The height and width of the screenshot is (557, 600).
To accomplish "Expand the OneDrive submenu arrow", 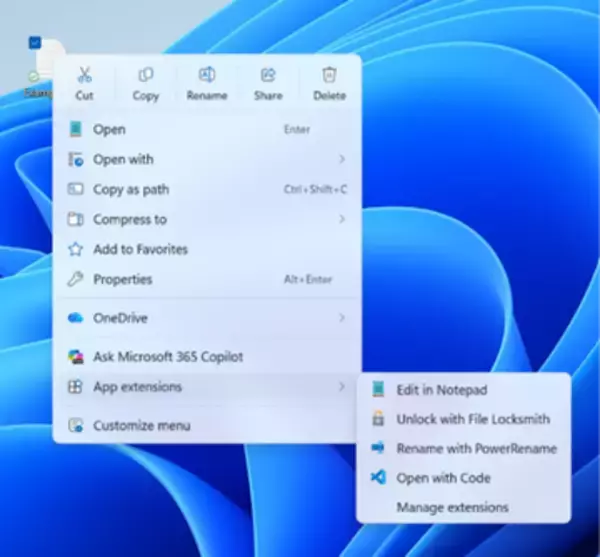I will (342, 318).
